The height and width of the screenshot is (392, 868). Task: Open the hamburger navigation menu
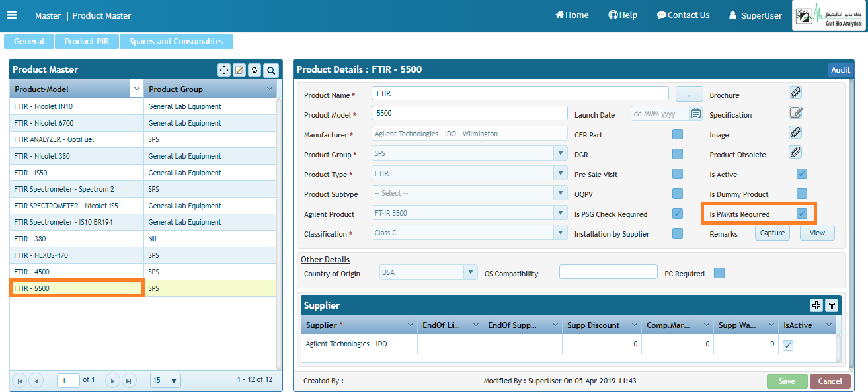click(x=12, y=15)
